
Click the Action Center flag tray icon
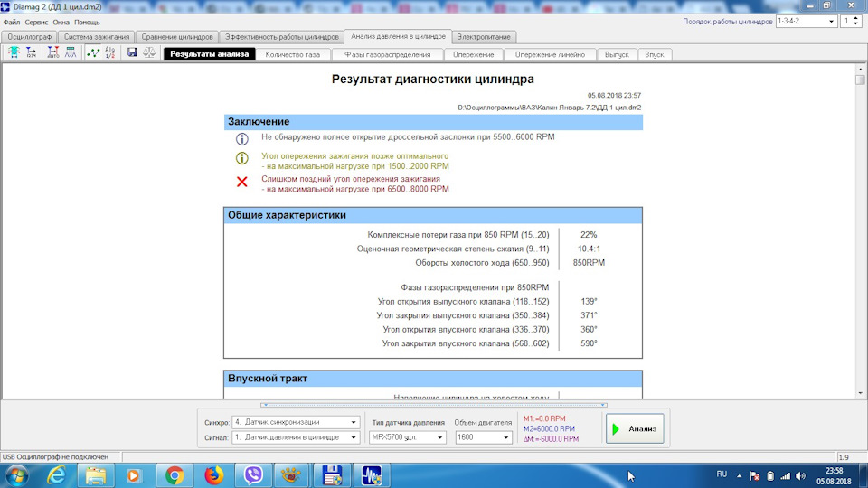click(754, 476)
